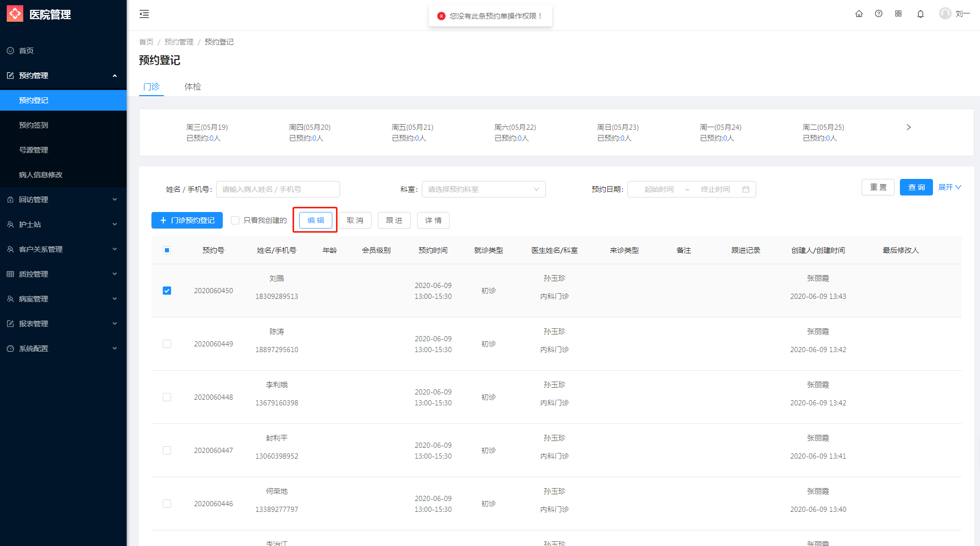Click the 查询 search button

pyautogui.click(x=916, y=187)
